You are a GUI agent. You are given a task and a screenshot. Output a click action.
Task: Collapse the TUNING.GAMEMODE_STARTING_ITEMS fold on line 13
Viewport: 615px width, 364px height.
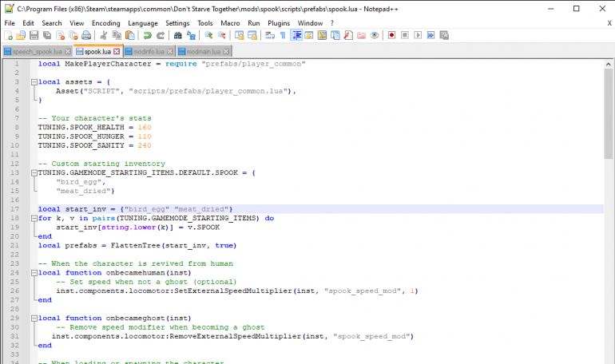click(34, 172)
